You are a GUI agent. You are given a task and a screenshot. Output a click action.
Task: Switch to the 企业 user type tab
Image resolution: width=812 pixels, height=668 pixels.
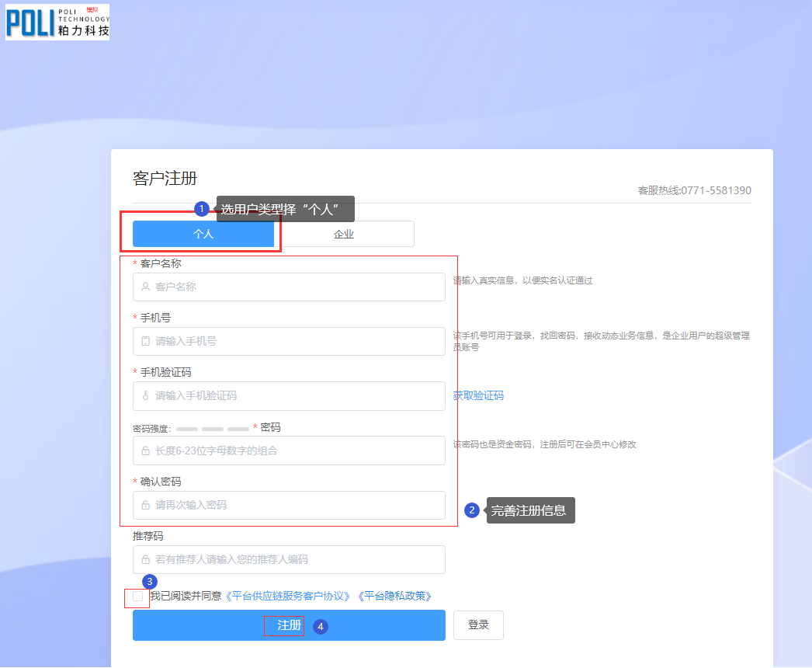344,234
